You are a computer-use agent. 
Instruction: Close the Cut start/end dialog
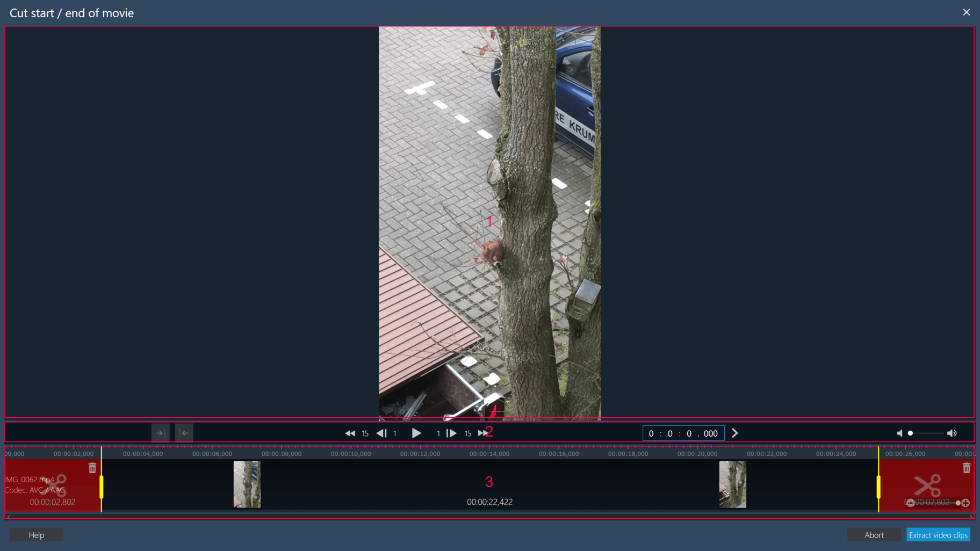point(967,12)
